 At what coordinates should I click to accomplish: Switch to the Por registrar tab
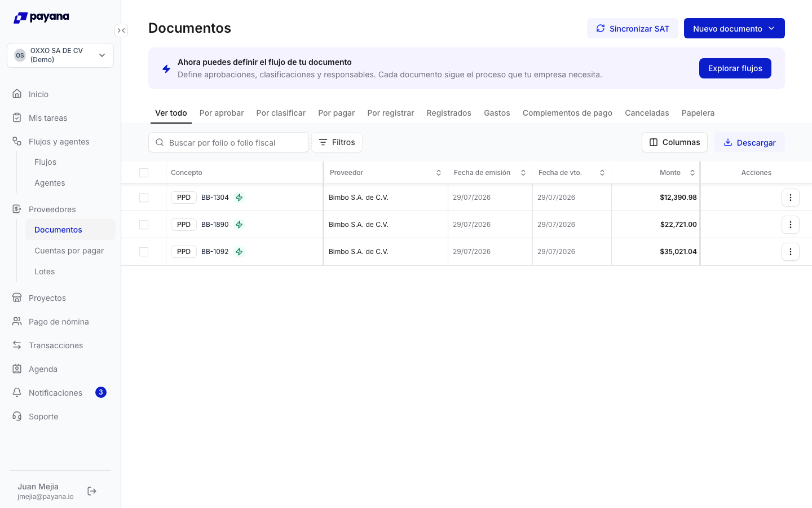tap(391, 113)
